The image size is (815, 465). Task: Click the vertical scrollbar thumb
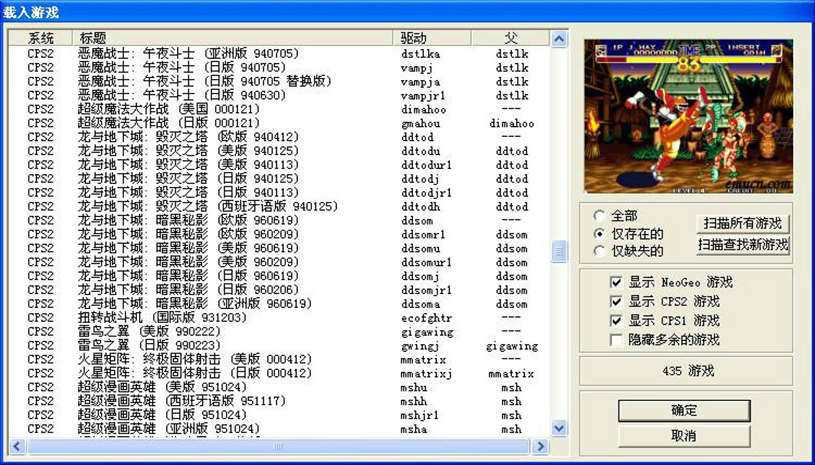tap(560, 251)
